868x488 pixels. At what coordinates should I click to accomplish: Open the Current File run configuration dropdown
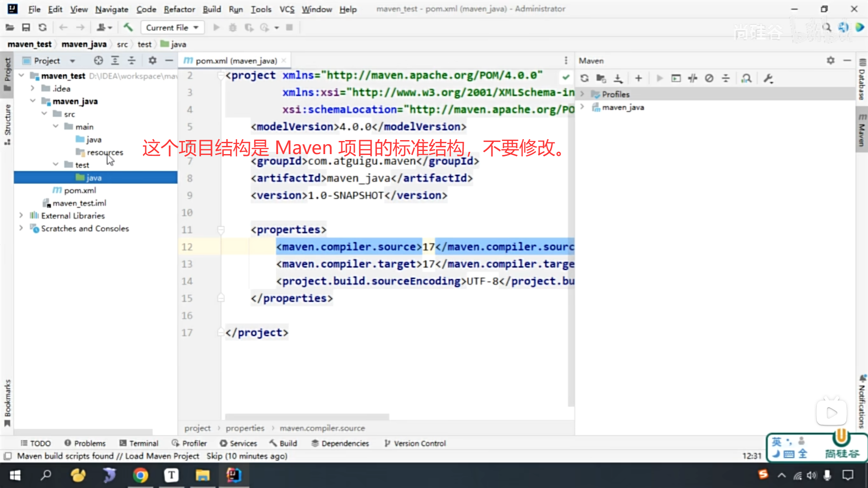click(172, 28)
